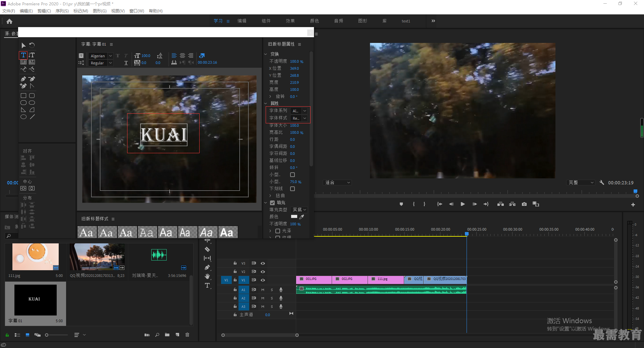
Task: Open the program monitor zoom level dropdown
Action: pos(338,183)
